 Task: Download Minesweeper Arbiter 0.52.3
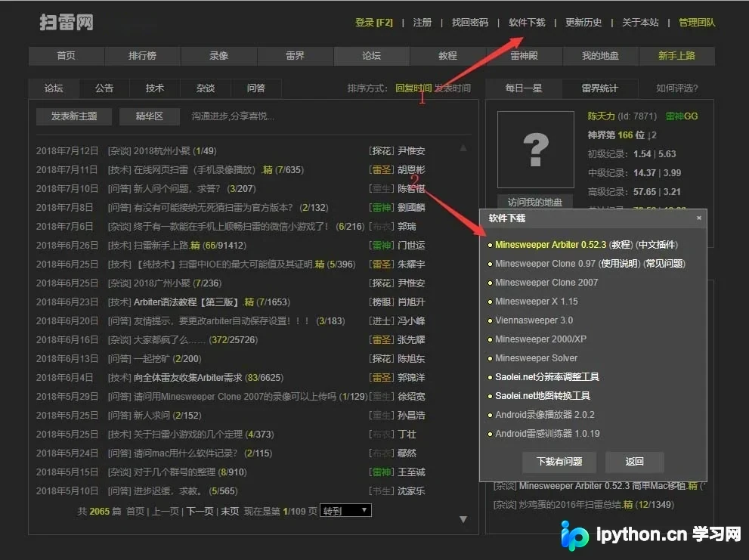(x=550, y=245)
